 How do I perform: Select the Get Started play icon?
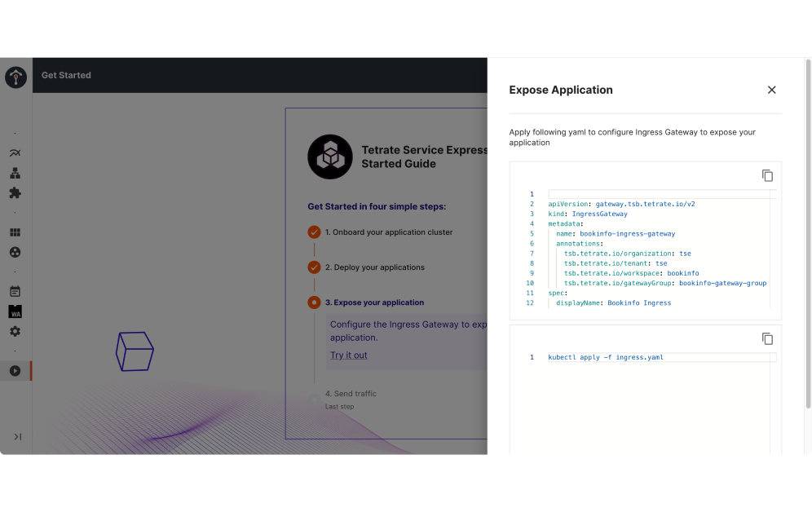point(15,371)
